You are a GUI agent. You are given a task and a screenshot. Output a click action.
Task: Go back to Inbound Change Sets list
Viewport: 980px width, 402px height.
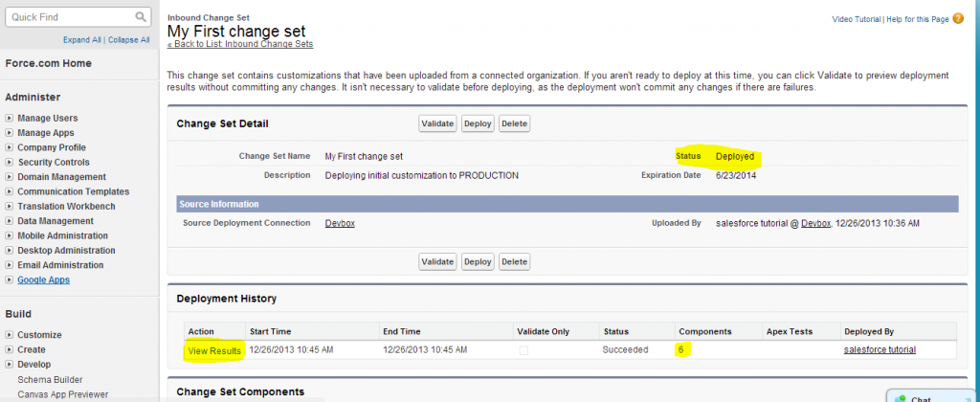[240, 44]
